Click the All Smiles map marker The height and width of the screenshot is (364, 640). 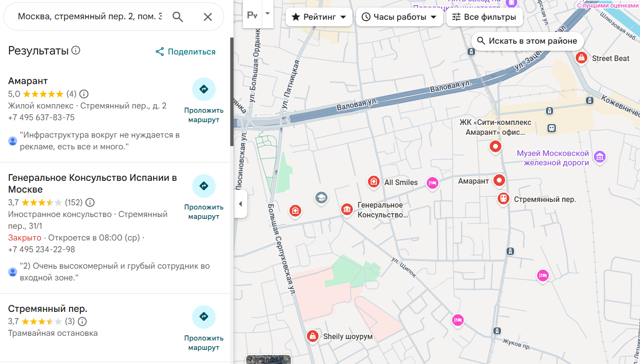click(374, 182)
